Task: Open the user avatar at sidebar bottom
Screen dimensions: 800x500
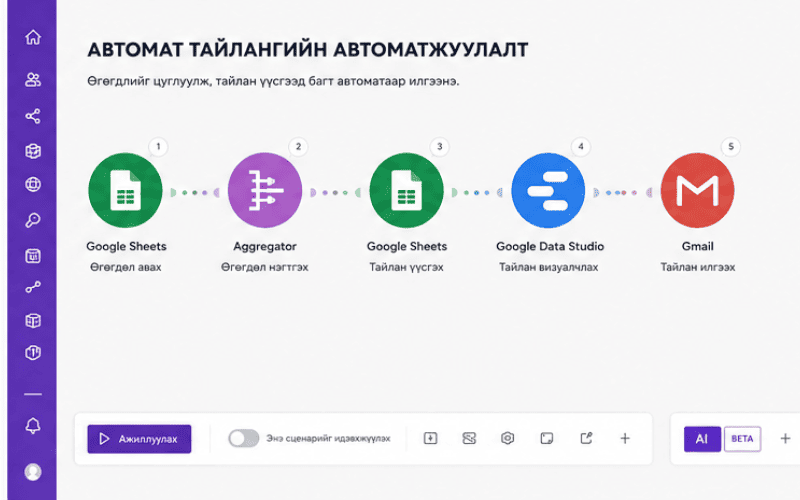Action: click(x=33, y=472)
